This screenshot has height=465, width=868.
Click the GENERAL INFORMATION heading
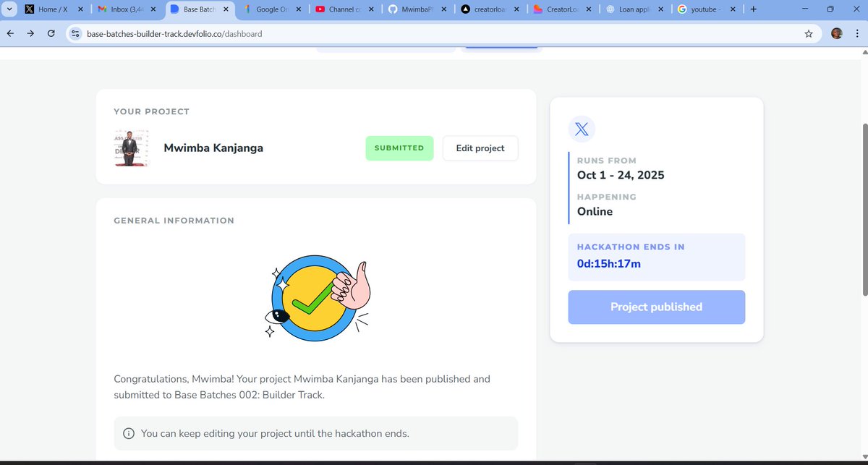(174, 221)
